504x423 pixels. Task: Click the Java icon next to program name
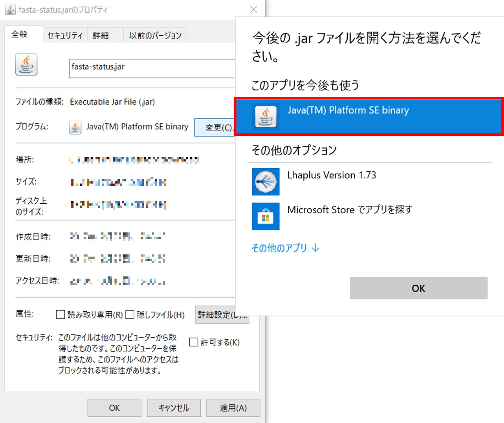(75, 127)
